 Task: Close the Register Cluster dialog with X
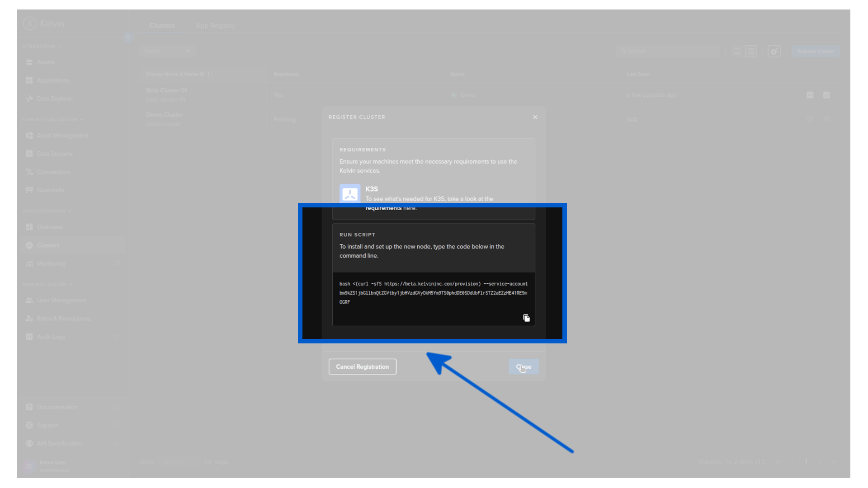coord(535,117)
